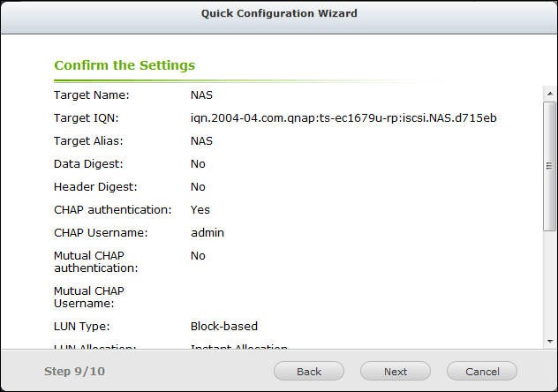Click the scrollbar down arrow
Image resolution: width=558 pixels, height=392 pixels.
pos(549,341)
